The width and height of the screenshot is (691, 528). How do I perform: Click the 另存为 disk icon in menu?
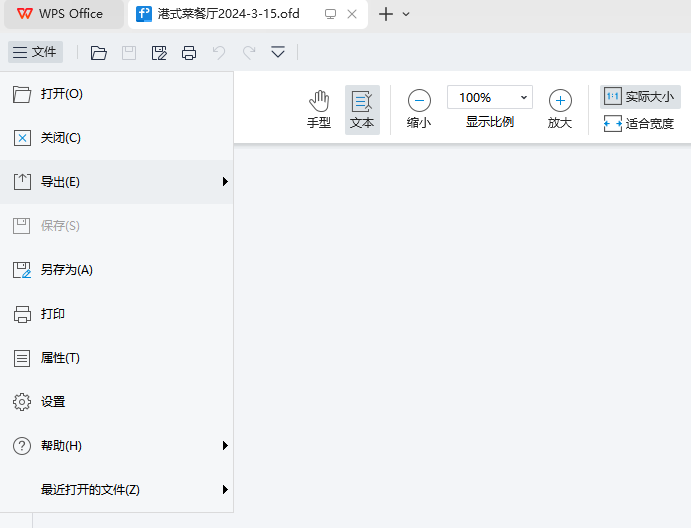tap(22, 270)
